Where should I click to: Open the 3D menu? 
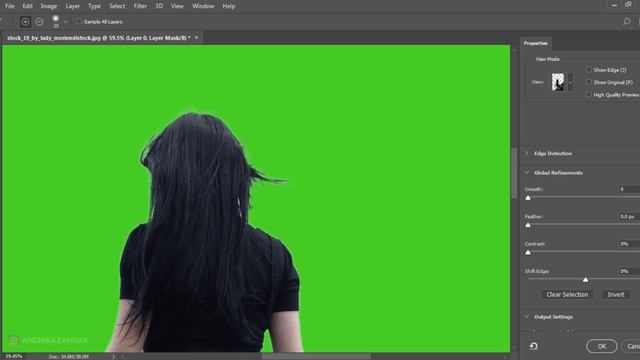[x=159, y=6]
